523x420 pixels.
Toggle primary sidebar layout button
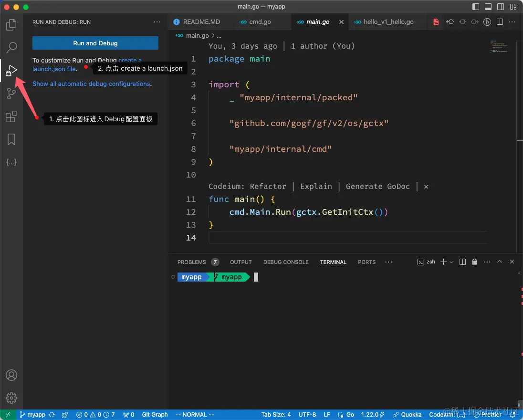point(476,7)
